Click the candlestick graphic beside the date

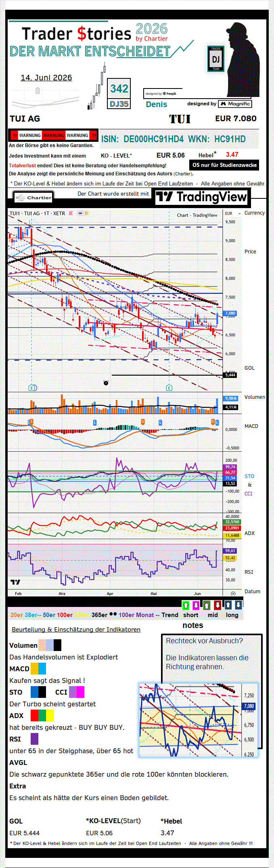pyautogui.click(x=96, y=86)
